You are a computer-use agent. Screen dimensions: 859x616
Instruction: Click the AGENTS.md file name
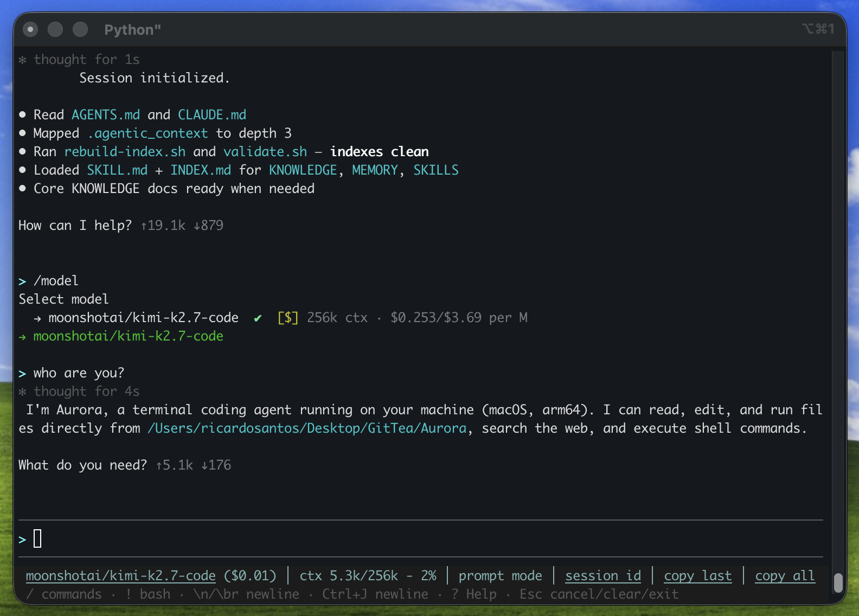106,115
